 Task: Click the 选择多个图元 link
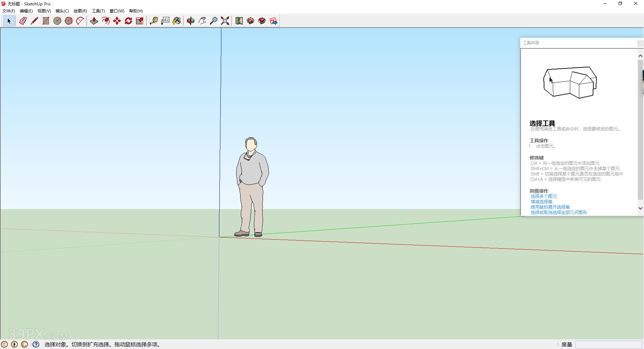tap(543, 196)
